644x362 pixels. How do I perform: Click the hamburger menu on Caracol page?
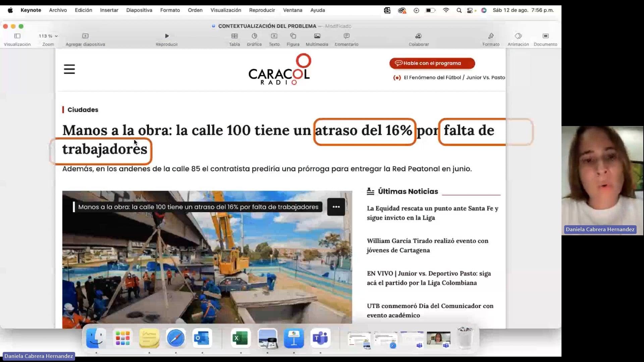point(69,69)
